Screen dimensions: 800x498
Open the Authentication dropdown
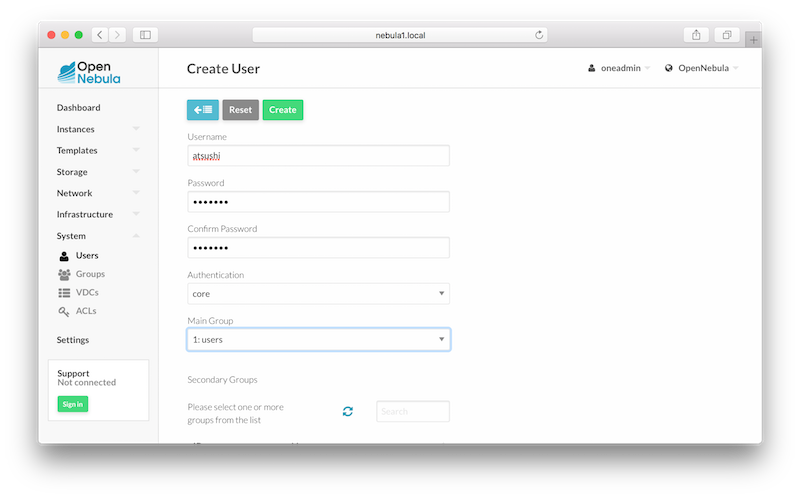[x=318, y=294]
